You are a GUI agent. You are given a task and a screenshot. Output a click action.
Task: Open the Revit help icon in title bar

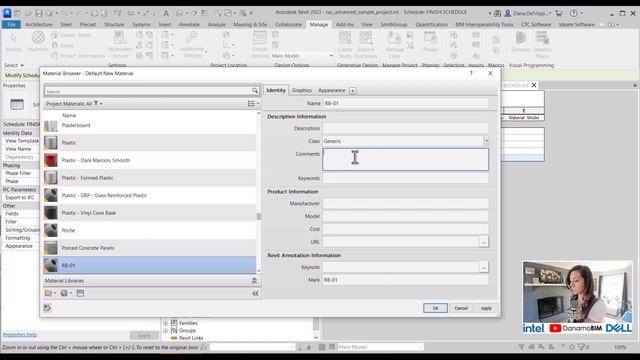[x=573, y=13]
